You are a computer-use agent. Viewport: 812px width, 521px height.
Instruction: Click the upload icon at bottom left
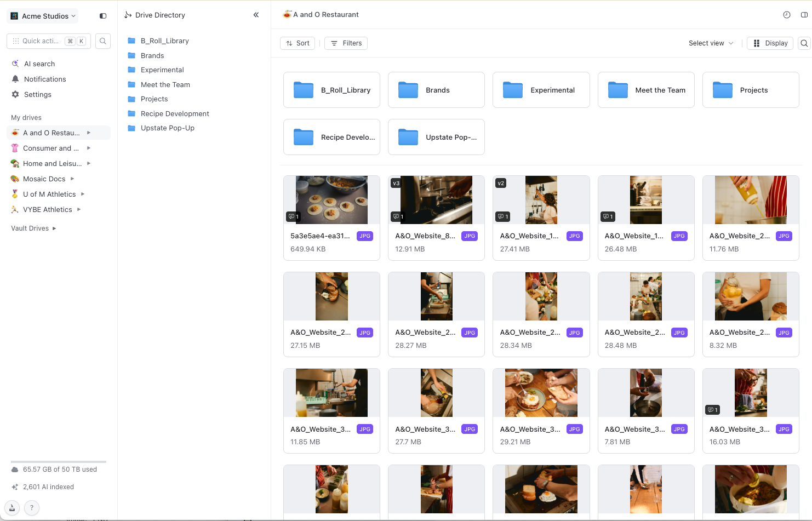point(12,508)
